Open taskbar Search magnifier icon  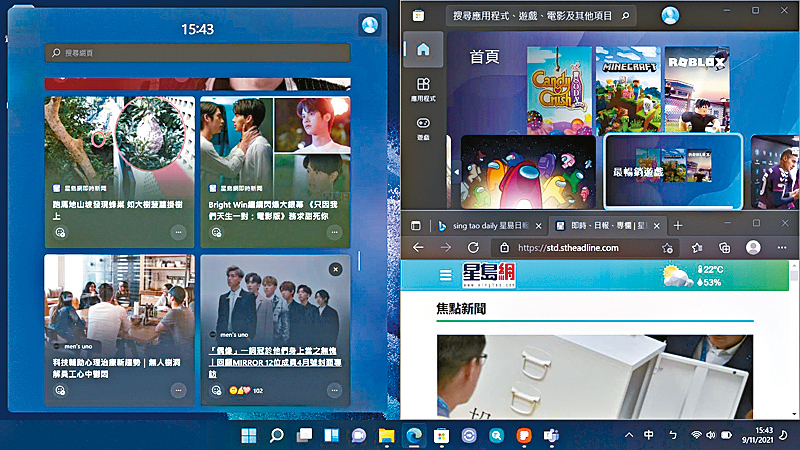click(x=277, y=436)
